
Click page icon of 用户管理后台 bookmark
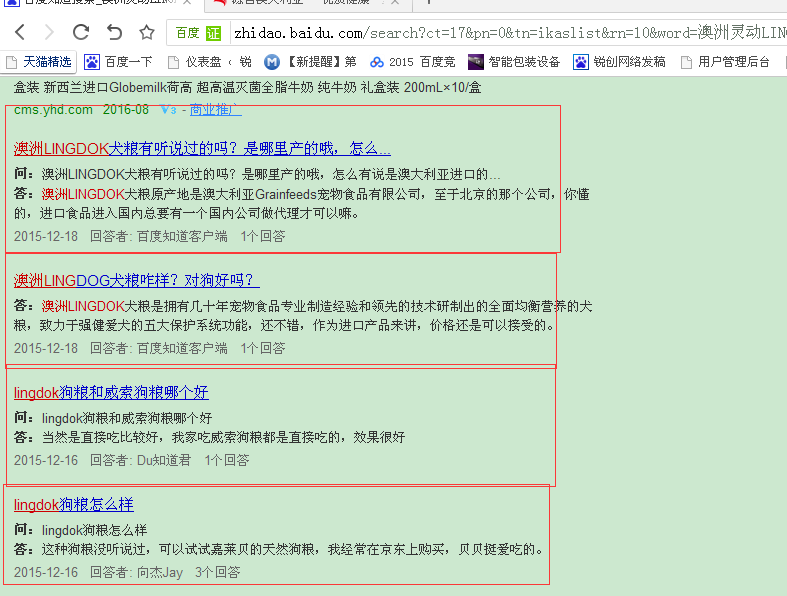[x=686, y=62]
